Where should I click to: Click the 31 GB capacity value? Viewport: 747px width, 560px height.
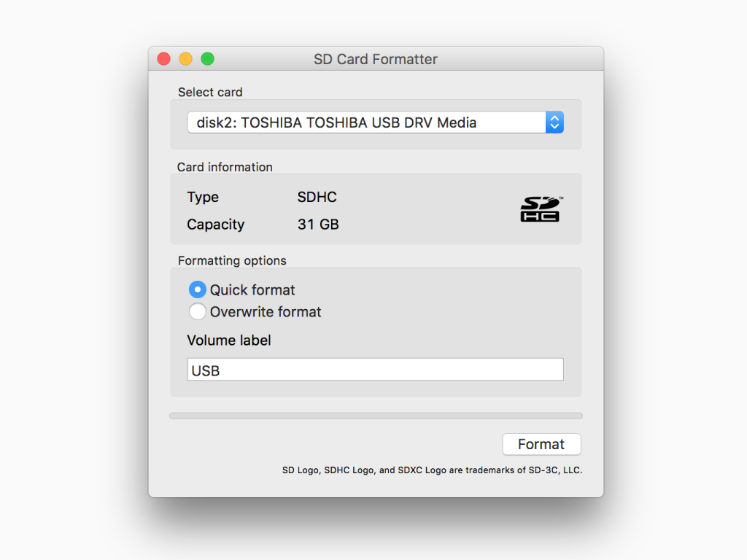point(318,225)
